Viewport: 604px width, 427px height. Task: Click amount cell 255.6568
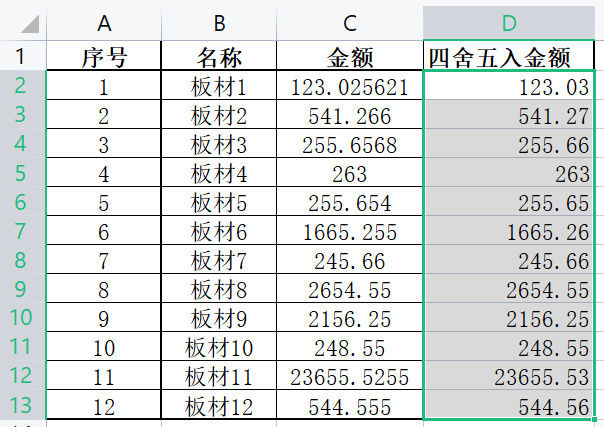click(350, 143)
